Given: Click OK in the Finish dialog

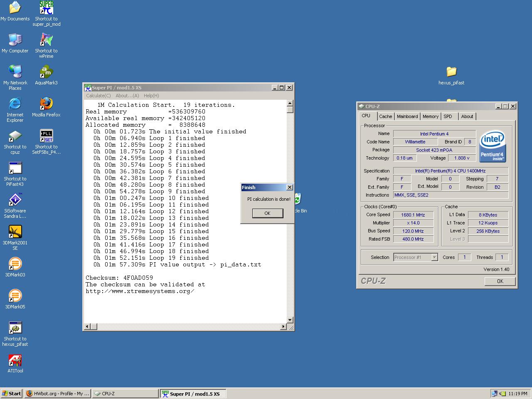Looking at the screenshot, I should (267, 213).
